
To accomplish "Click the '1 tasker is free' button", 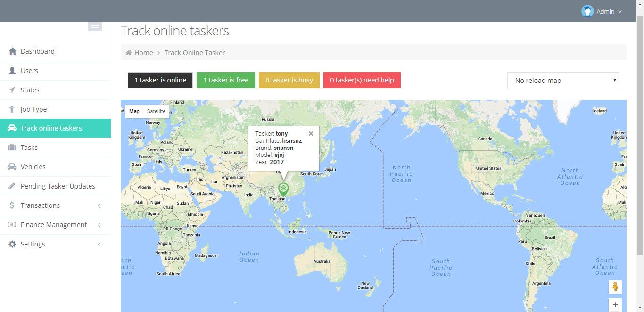I will 226,80.
